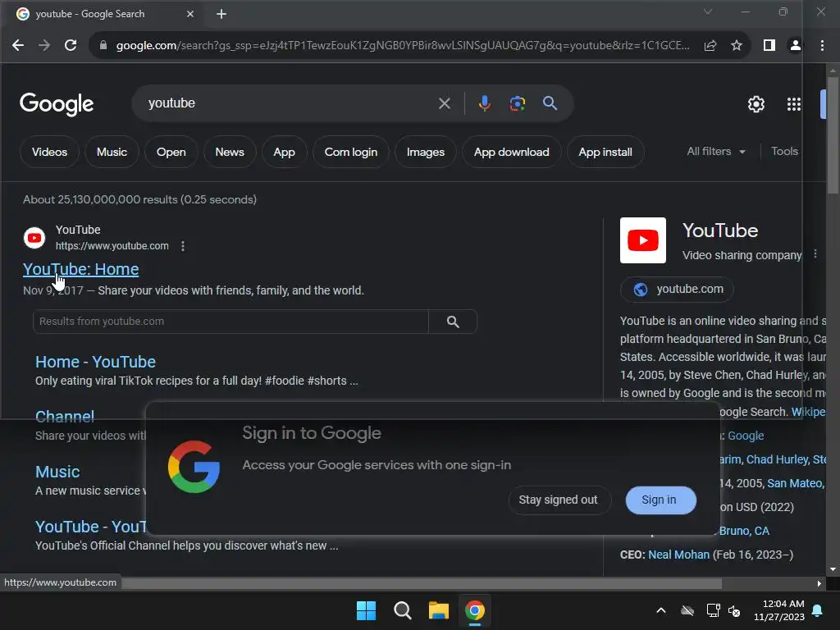This screenshot has height=630, width=840.
Task: Select the App download chip
Action: pos(512,152)
